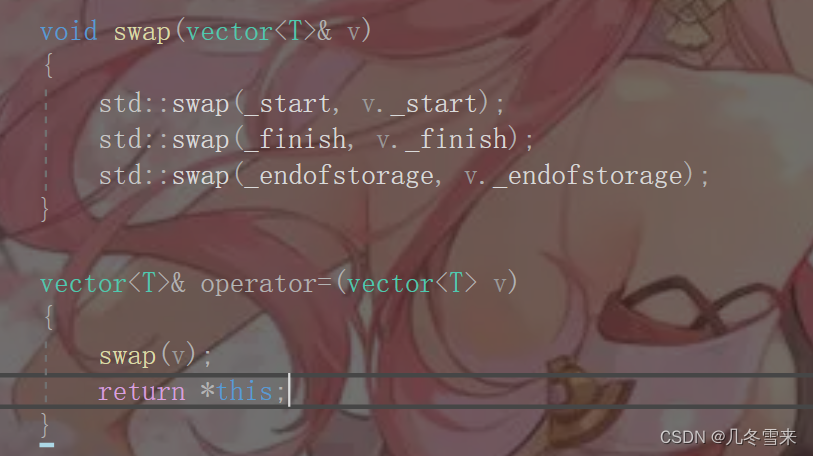Viewport: 813px width, 456px height.
Task: Click the opening brace below void swap
Action: 48,66
